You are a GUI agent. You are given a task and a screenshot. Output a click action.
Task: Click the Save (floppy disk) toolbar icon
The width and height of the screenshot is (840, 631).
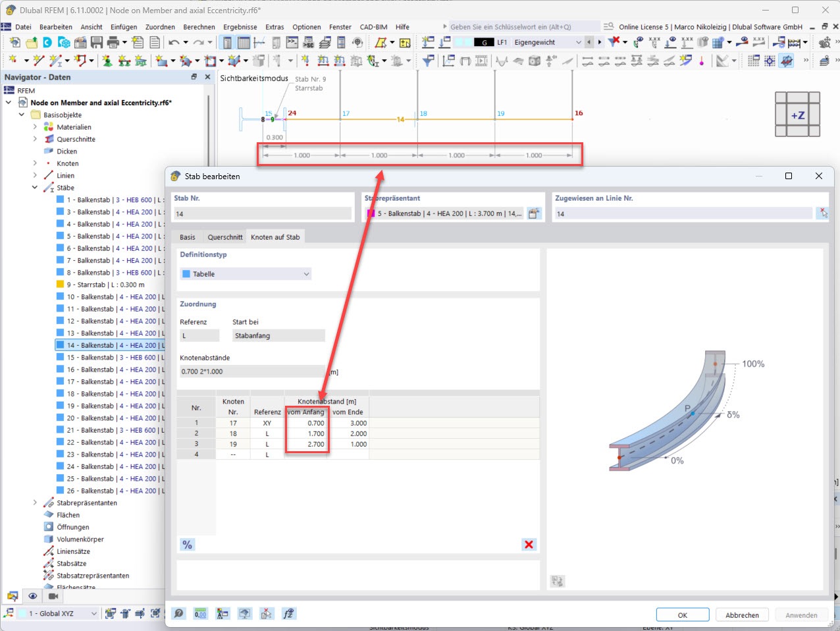point(96,43)
